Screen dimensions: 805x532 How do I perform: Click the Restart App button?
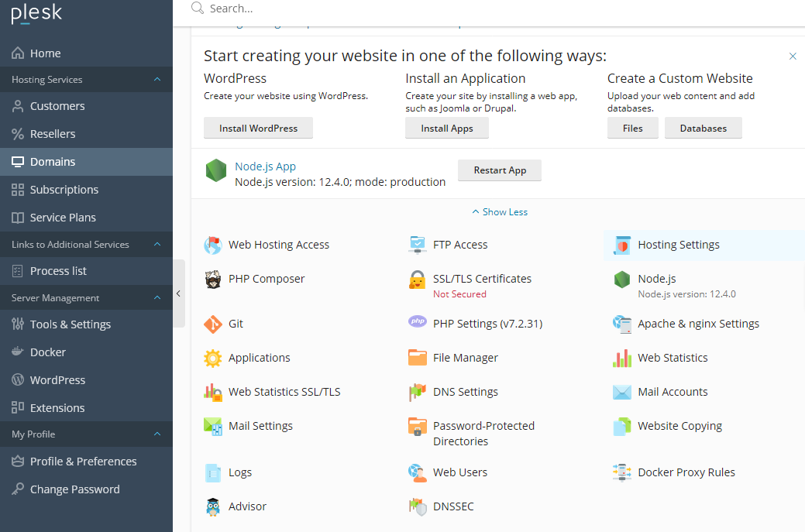[x=500, y=170]
